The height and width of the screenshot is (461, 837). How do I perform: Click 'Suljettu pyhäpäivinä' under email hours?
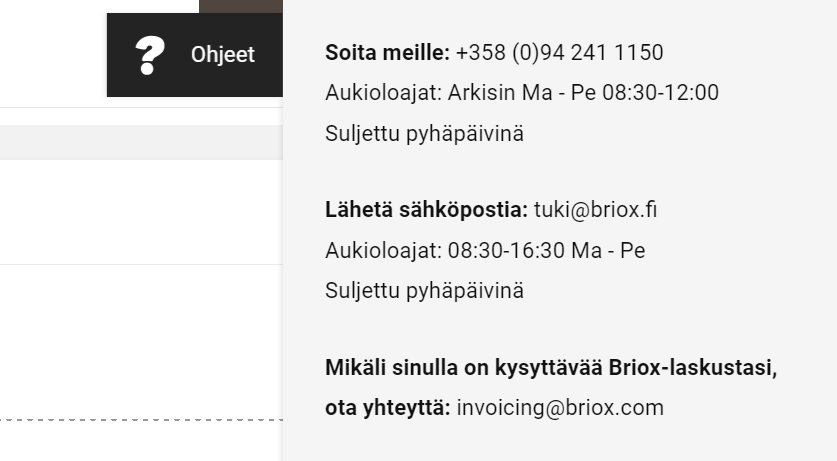[424, 291]
